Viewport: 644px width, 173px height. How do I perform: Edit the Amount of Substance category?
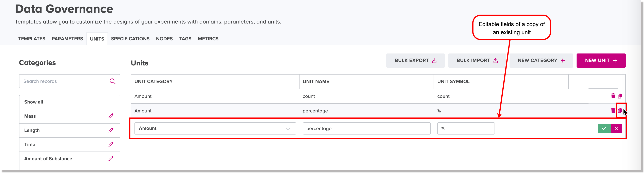tap(111, 158)
